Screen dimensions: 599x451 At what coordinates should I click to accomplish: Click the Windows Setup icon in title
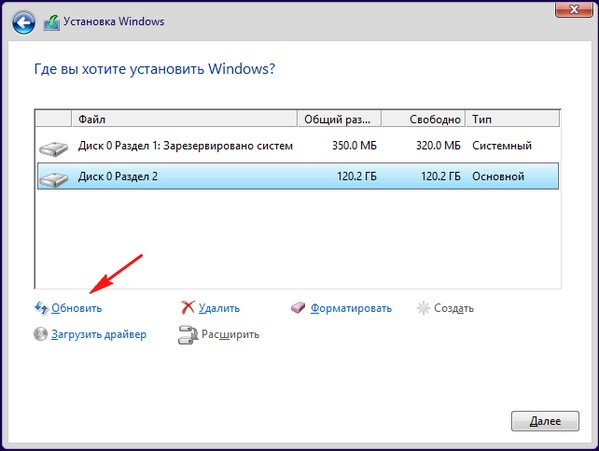(52, 23)
